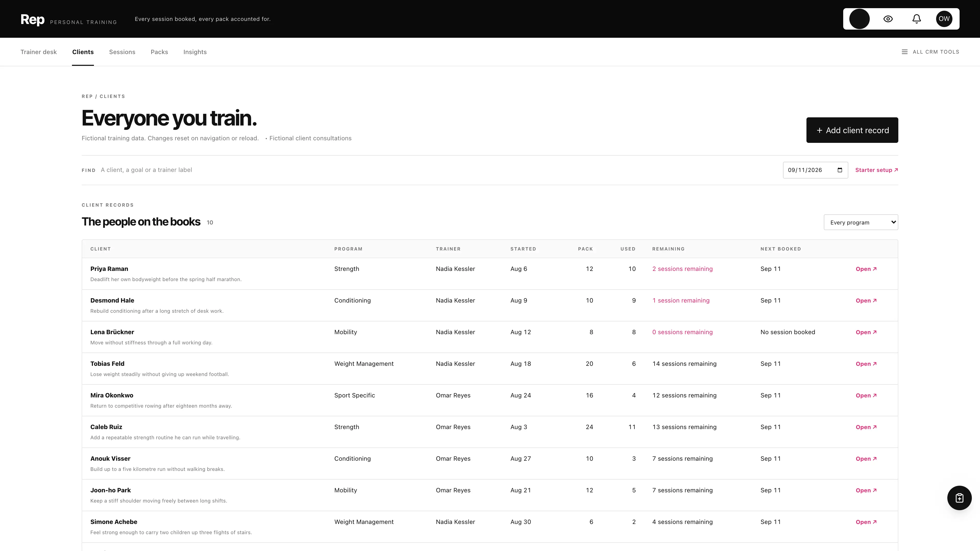980x551 pixels.
Task: Select the Trainer desk tab
Action: [39, 52]
